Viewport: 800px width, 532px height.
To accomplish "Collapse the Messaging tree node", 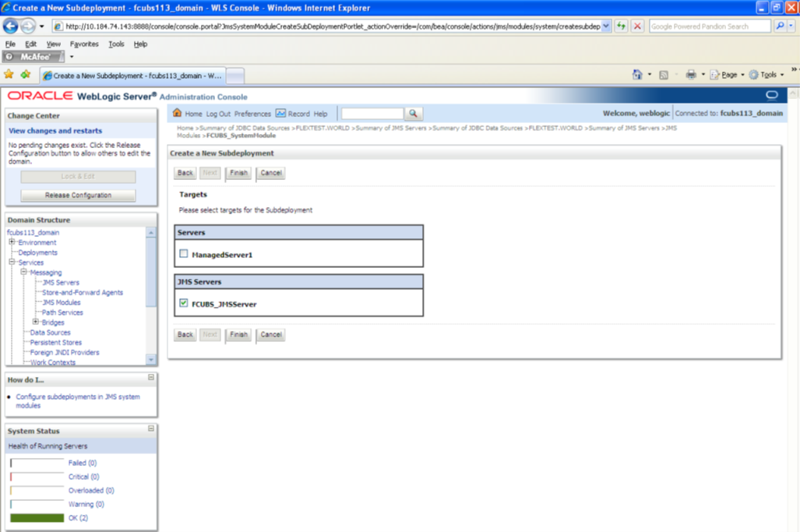I will (23, 272).
